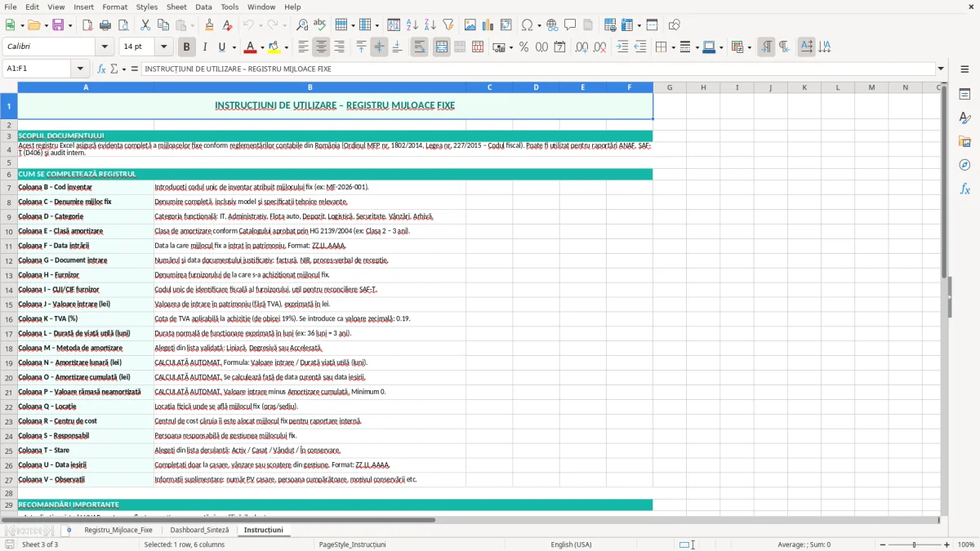This screenshot has height=551, width=980.
Task: Open Font Color dropdown arrow
Action: pyautogui.click(x=263, y=47)
